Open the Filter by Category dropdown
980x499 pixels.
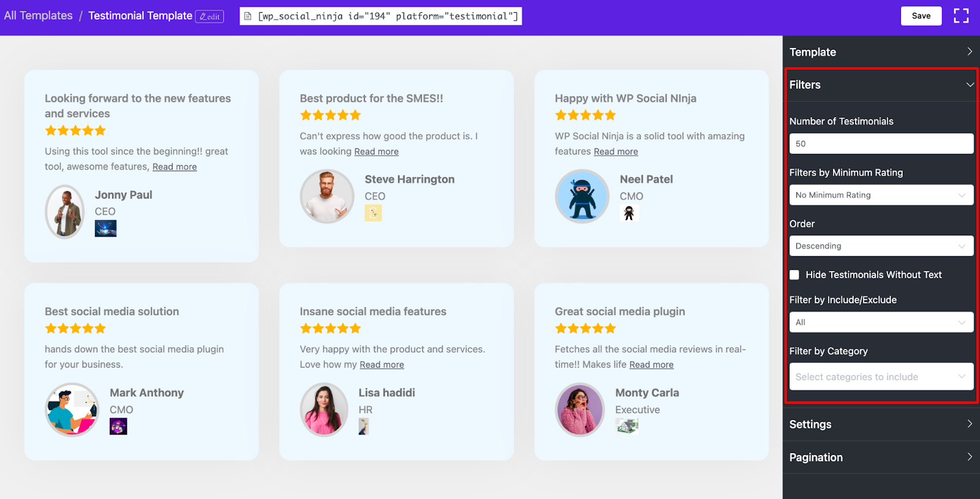coord(881,376)
